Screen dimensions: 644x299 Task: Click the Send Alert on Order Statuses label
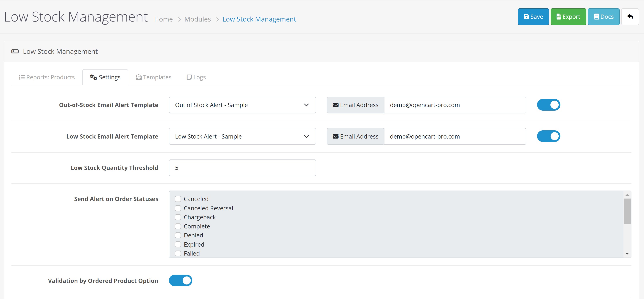coord(116,199)
